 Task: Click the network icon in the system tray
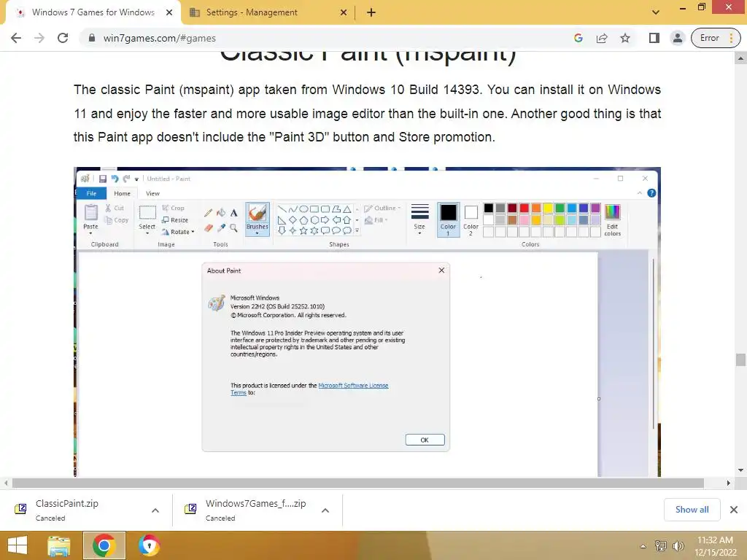tap(661, 546)
